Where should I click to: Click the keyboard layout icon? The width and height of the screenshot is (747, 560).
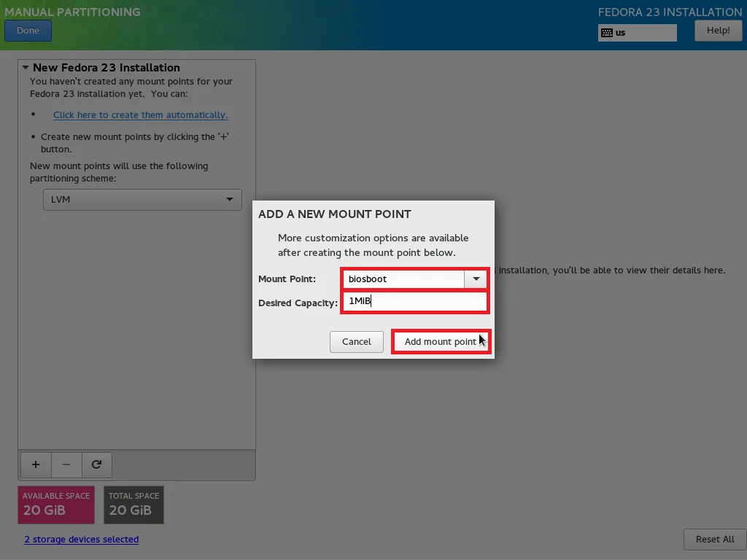coord(607,33)
